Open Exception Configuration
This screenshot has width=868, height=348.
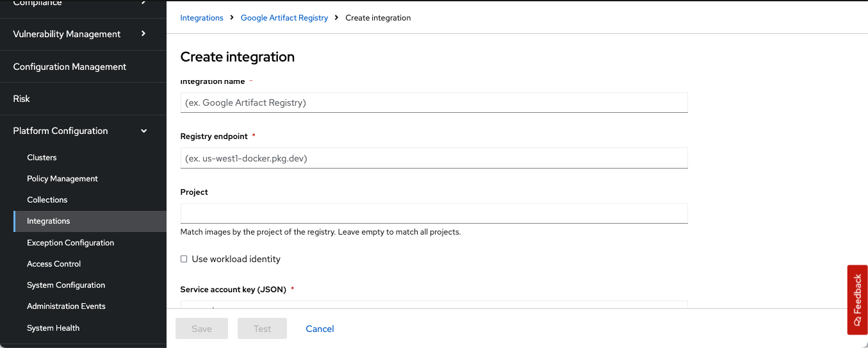tap(70, 243)
